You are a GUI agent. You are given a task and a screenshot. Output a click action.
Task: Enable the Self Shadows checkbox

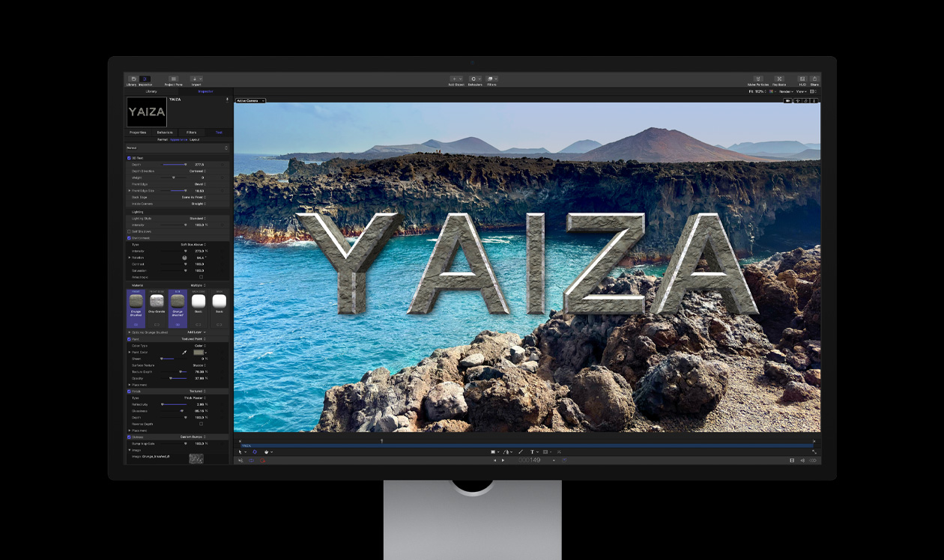click(129, 231)
